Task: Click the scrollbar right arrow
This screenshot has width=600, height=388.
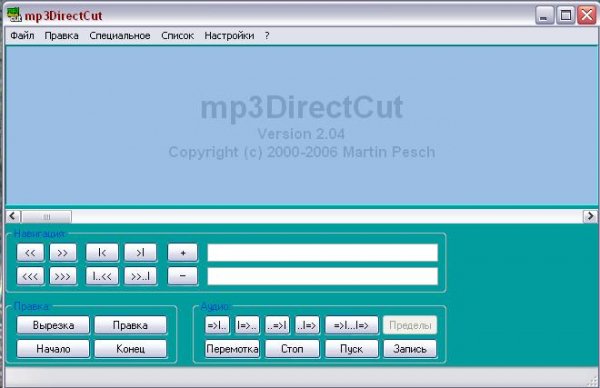Action: (590, 217)
